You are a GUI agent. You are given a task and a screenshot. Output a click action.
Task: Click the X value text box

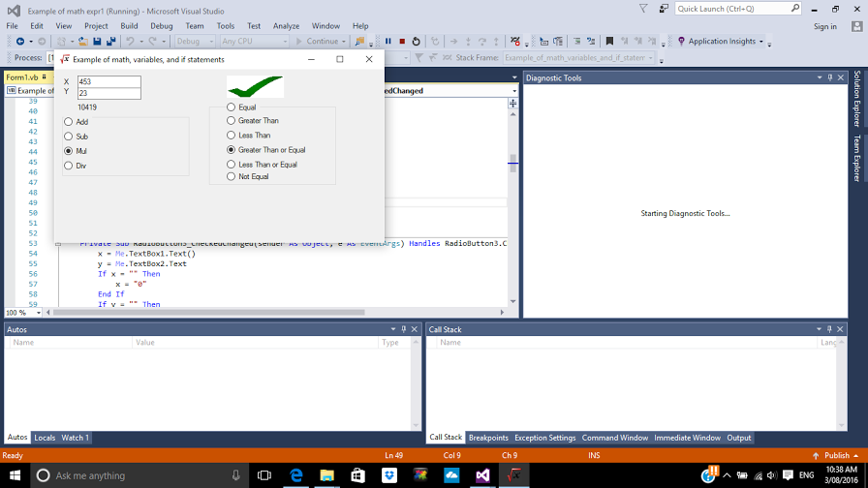pyautogui.click(x=109, y=81)
